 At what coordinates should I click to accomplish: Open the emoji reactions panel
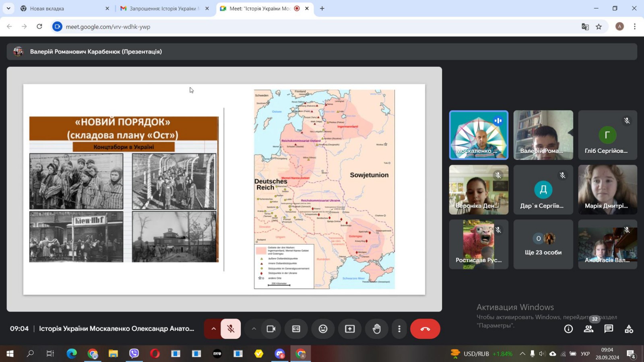(323, 329)
